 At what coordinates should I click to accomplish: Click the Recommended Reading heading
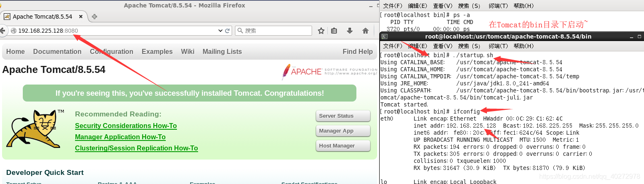[118, 114]
